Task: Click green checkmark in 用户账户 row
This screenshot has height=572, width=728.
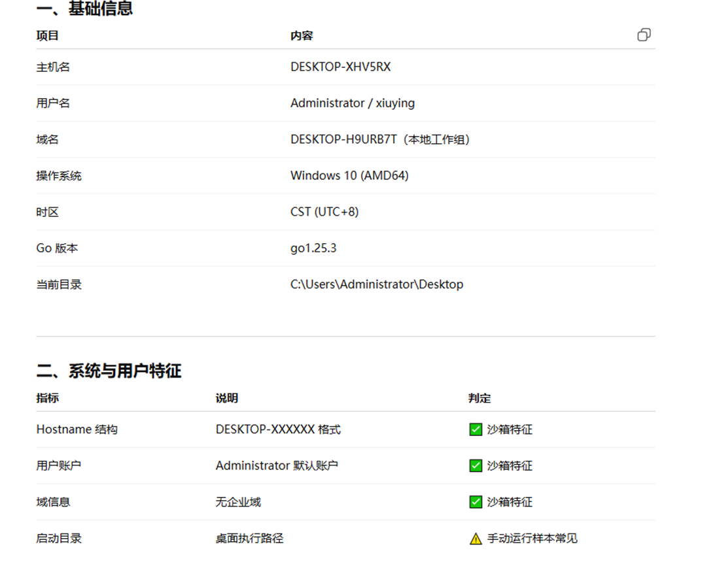Action: click(x=476, y=465)
